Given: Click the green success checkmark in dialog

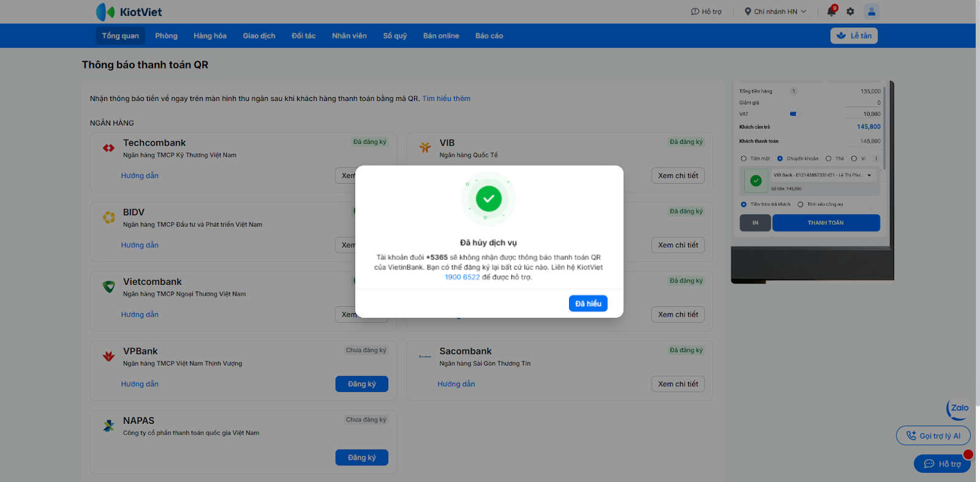Looking at the screenshot, I should click(488, 198).
